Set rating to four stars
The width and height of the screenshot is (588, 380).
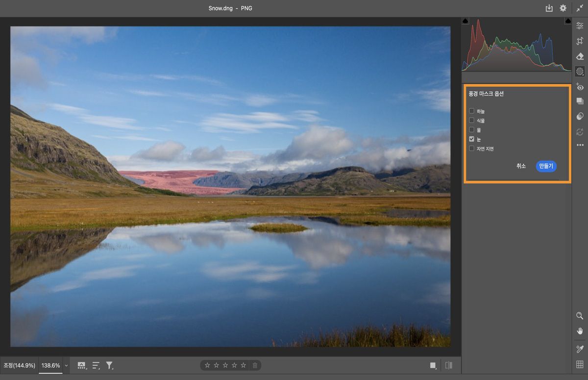[x=234, y=365]
